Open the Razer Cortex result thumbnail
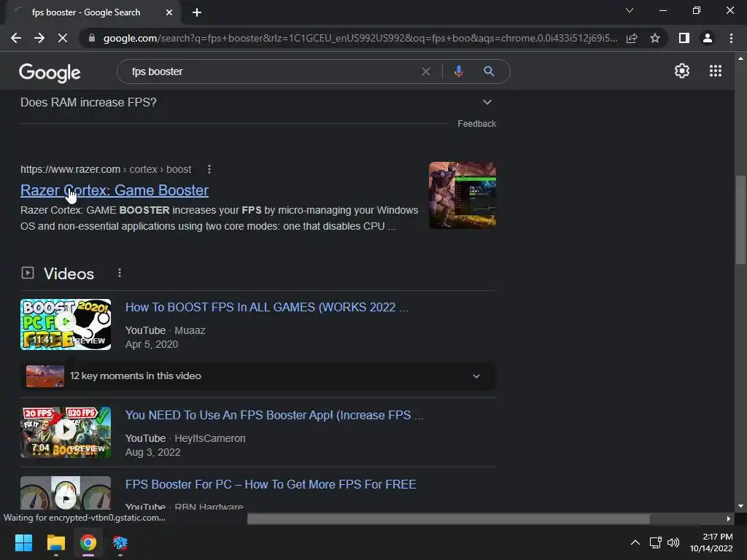This screenshot has height=560, width=747. pyautogui.click(x=462, y=195)
